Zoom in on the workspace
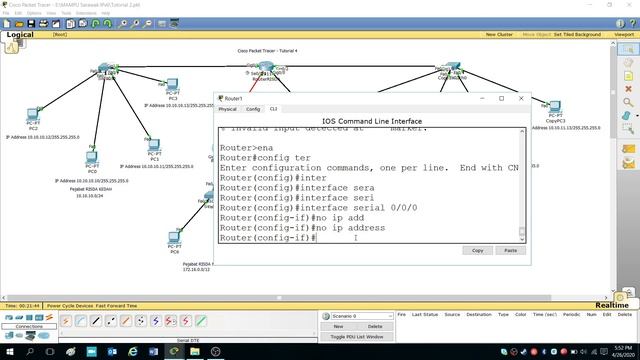Image resolution: width=640 pixels, height=360 pixels. pos(122,24)
